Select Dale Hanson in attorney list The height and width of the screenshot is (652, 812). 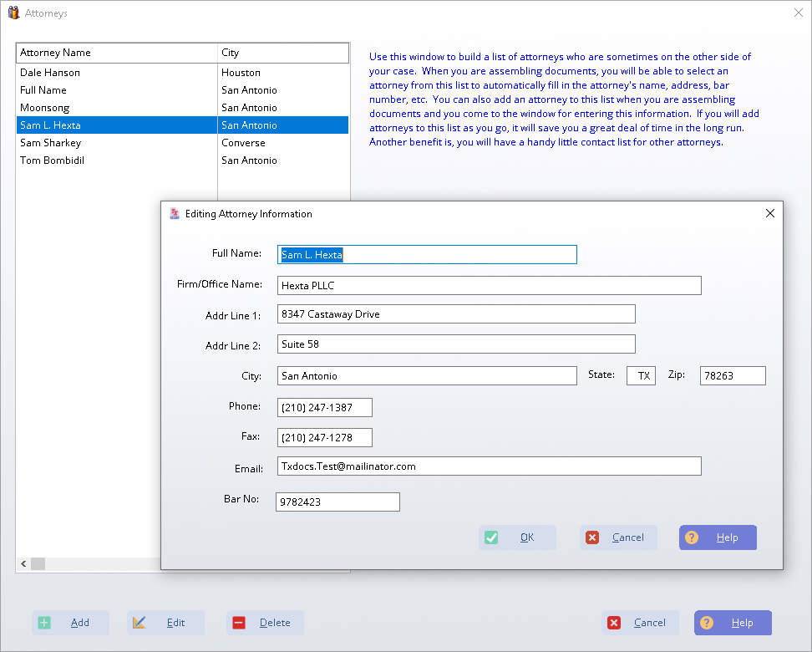pos(50,73)
